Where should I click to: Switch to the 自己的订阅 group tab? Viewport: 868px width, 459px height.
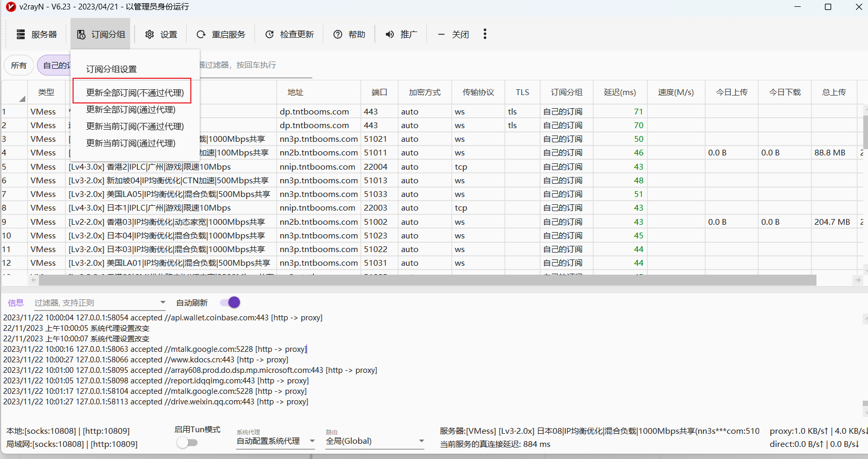point(54,65)
